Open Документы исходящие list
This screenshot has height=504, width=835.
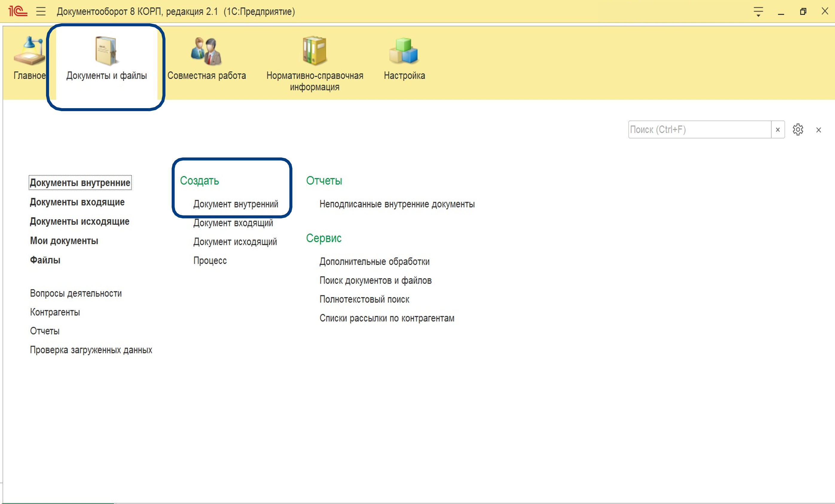coord(80,221)
